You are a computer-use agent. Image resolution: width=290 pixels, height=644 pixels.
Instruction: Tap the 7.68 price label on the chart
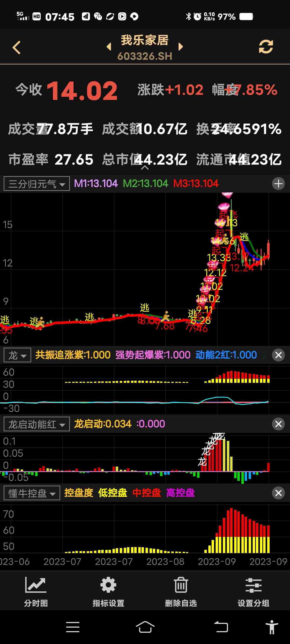pyautogui.click(x=165, y=326)
